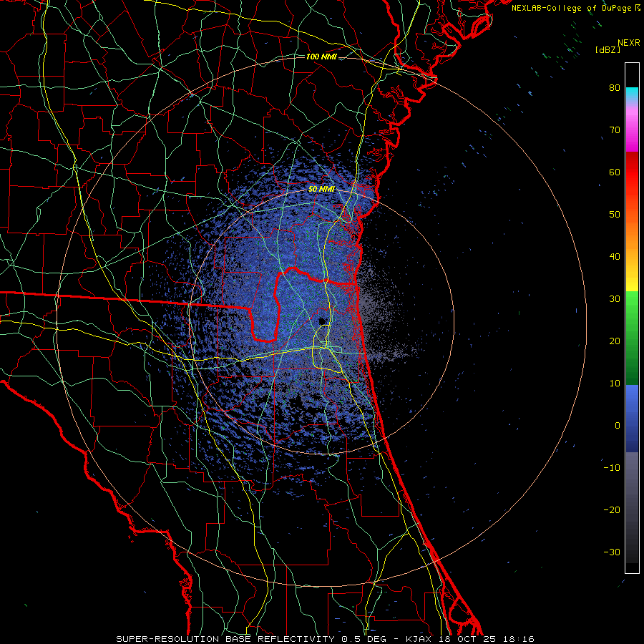Click the 60 value on the dBZ scale

615,172
